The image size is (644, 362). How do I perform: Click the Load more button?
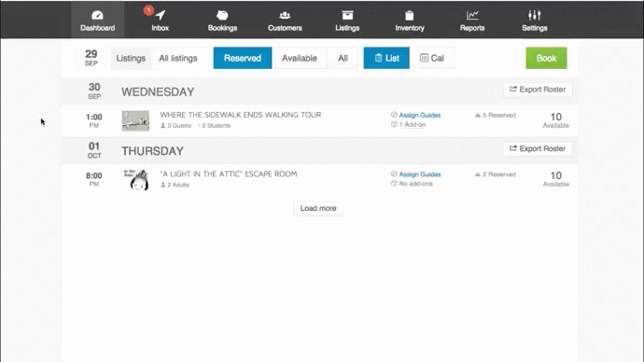(318, 208)
